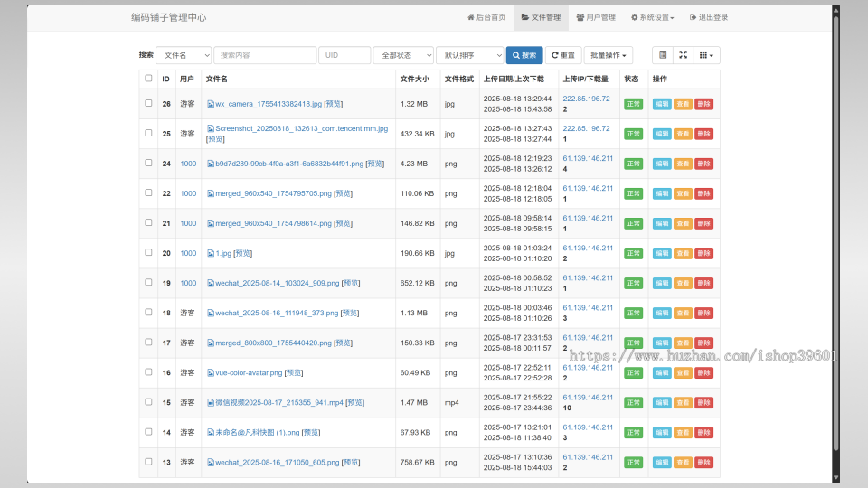Screen dimensions: 868x488
Task: Click the 编码铺子管理中心 brand title
Action: pos(169,17)
